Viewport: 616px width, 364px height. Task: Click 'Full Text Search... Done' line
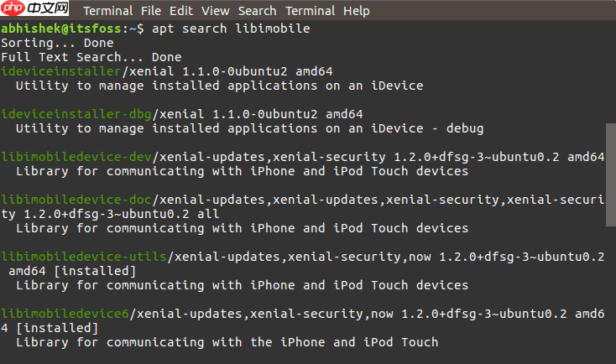coord(91,57)
